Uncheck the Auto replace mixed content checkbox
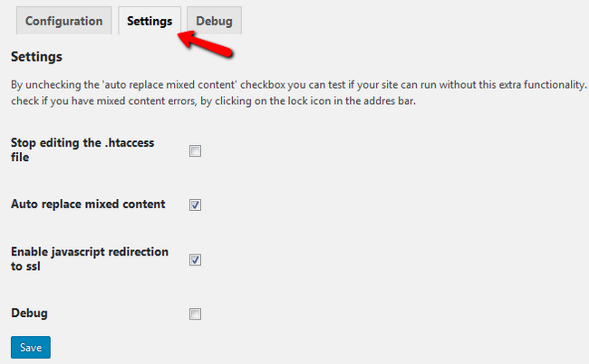589x364 pixels. point(195,205)
